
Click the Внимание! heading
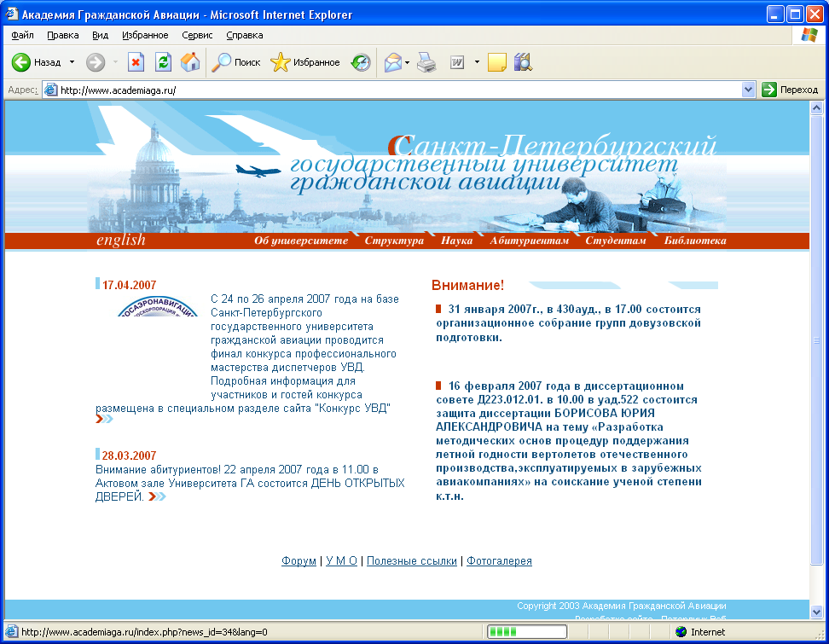pos(468,286)
